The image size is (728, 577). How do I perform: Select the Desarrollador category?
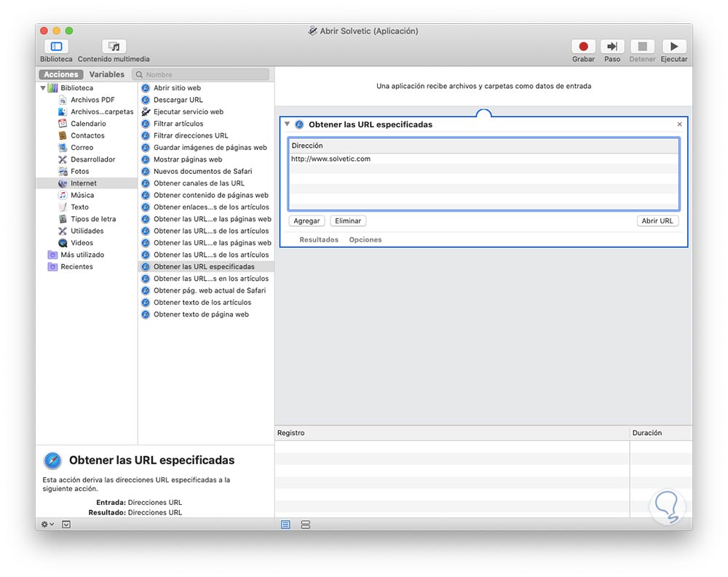pos(93,159)
